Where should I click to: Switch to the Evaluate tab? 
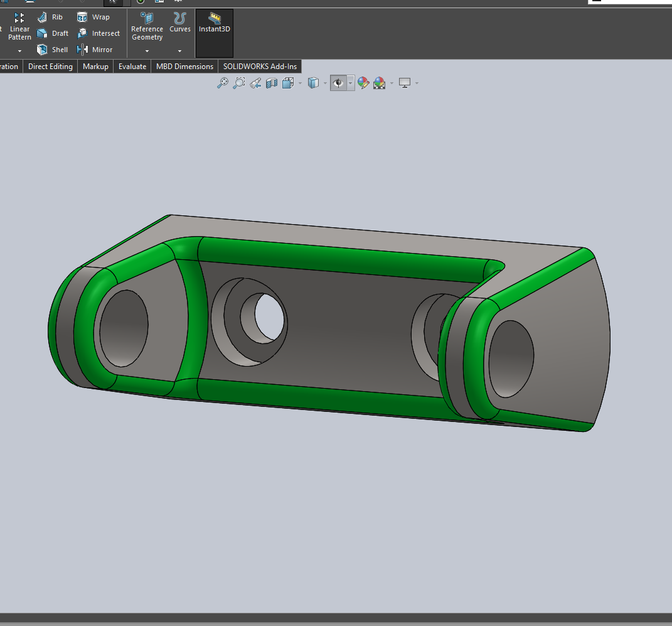pos(132,66)
